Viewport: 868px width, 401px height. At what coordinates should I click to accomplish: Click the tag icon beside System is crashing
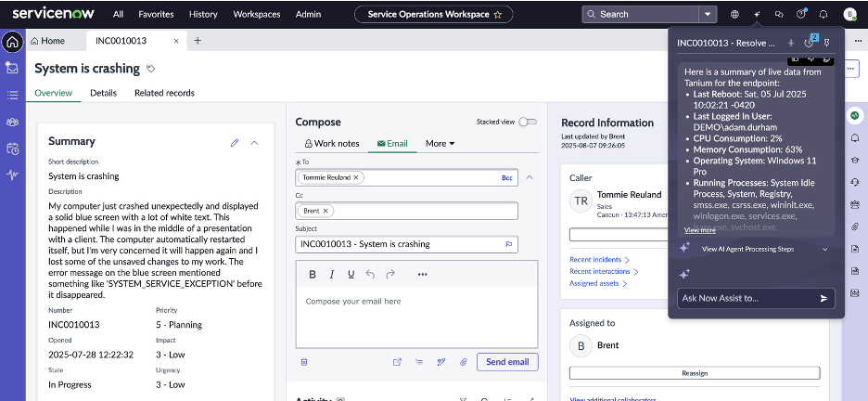point(151,69)
